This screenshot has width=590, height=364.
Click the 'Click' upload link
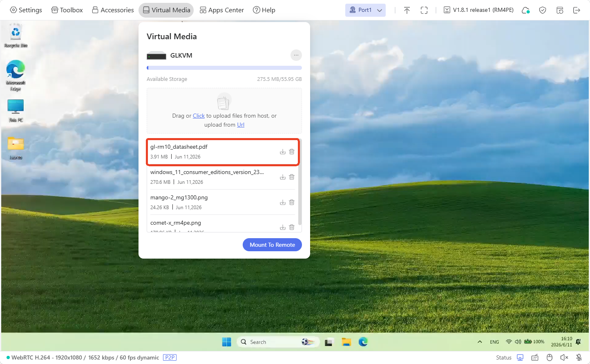[199, 116]
